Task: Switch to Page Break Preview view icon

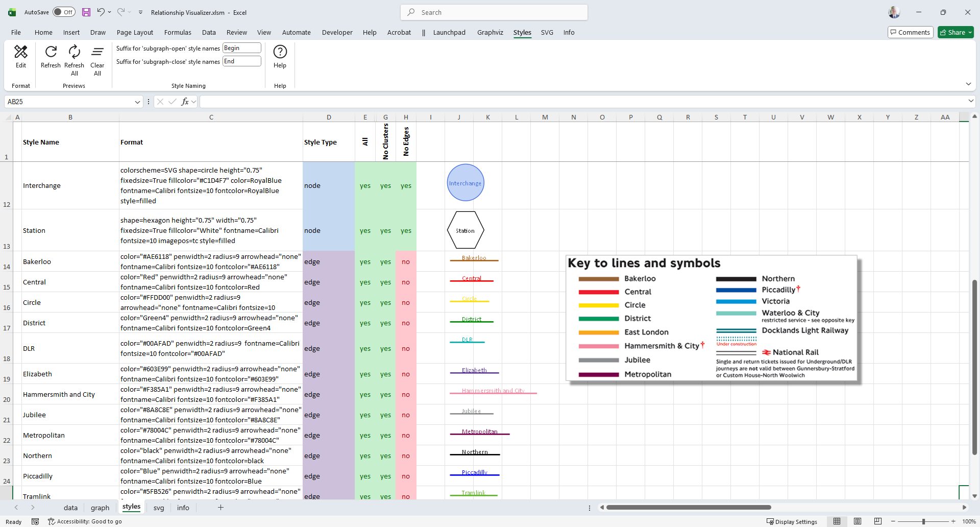Action: coord(877,521)
